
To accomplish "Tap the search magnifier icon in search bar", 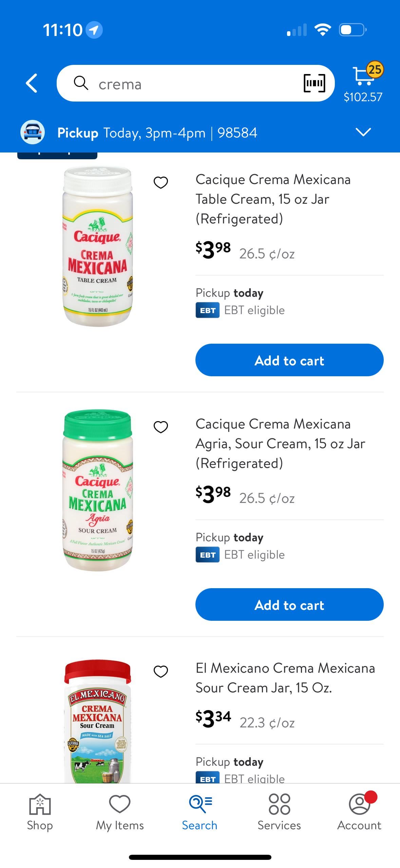I will point(81,83).
